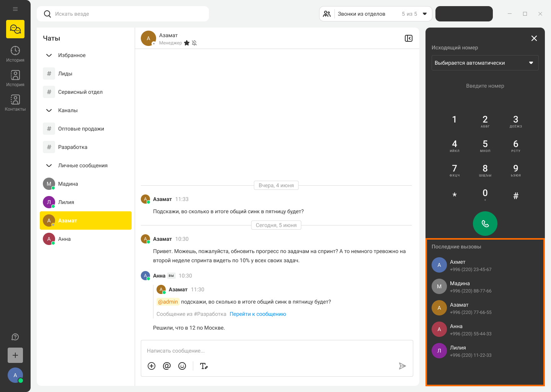
Task: Open the Звонки из отделов dropdown
Action: pyautogui.click(x=376, y=14)
